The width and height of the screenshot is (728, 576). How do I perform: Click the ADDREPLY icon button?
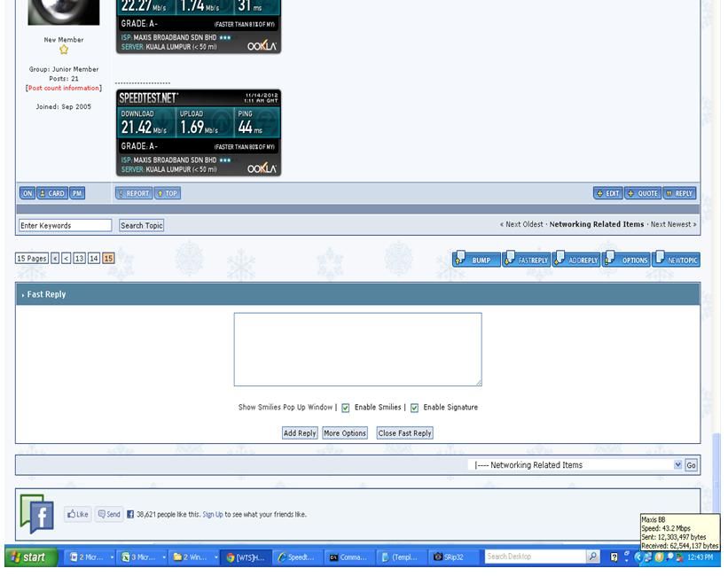(576, 260)
